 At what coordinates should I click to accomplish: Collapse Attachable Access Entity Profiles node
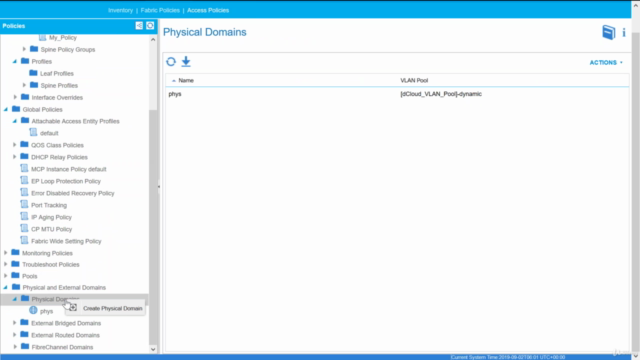point(15,121)
